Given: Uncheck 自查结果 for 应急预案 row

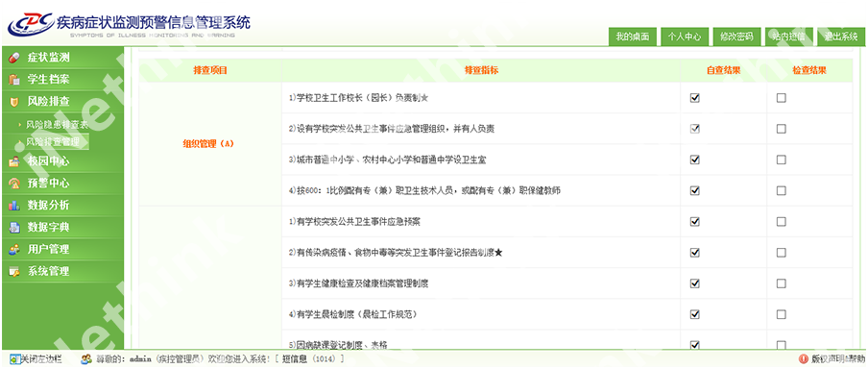Looking at the screenshot, I should pos(695,222).
